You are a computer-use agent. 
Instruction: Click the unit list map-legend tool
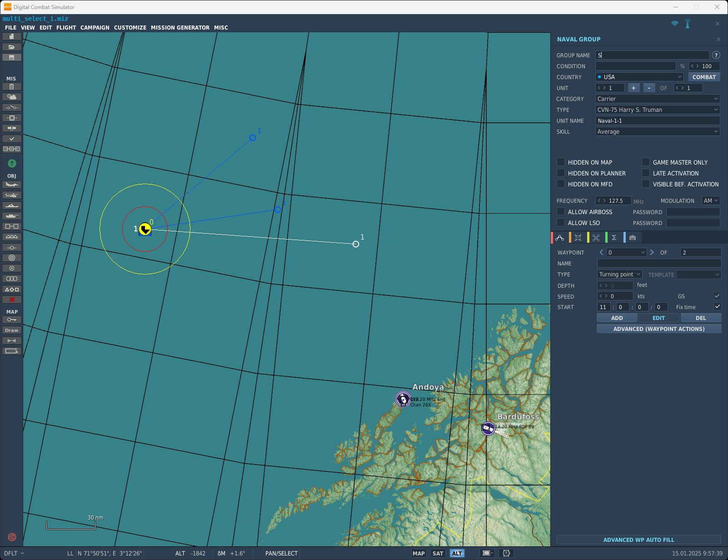point(12,351)
